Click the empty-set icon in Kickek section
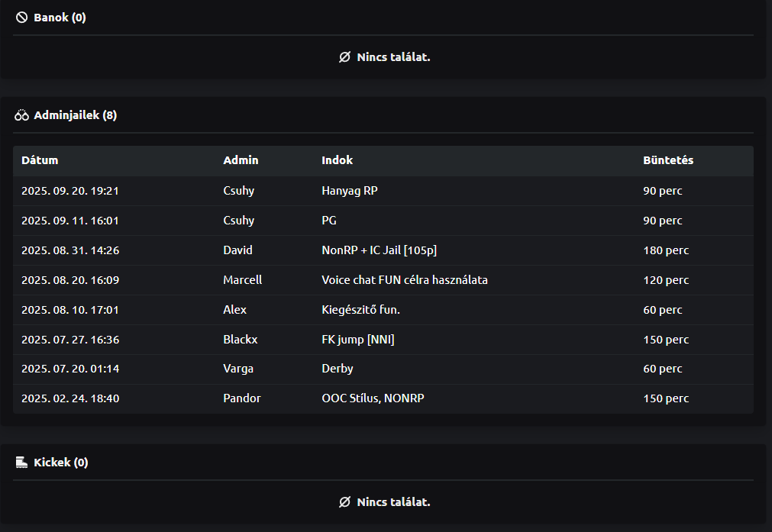Screen dimensions: 772x532 point(344,502)
